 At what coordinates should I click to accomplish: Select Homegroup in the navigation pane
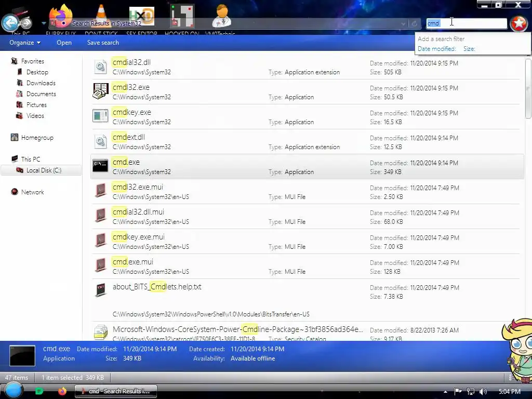tap(37, 137)
